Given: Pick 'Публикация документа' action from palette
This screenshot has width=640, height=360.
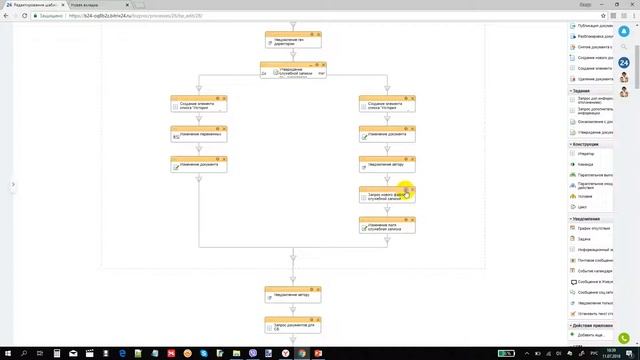Looking at the screenshot, I should click(591, 26).
